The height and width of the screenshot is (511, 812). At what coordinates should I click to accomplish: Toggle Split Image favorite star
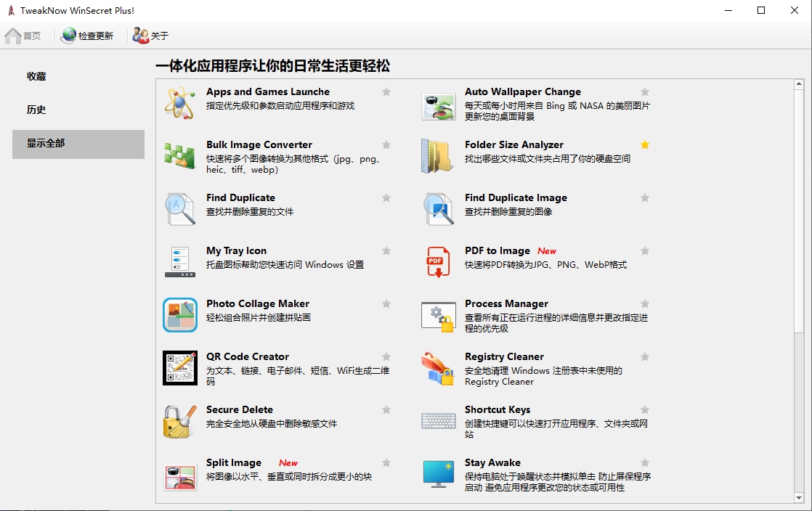(386, 462)
